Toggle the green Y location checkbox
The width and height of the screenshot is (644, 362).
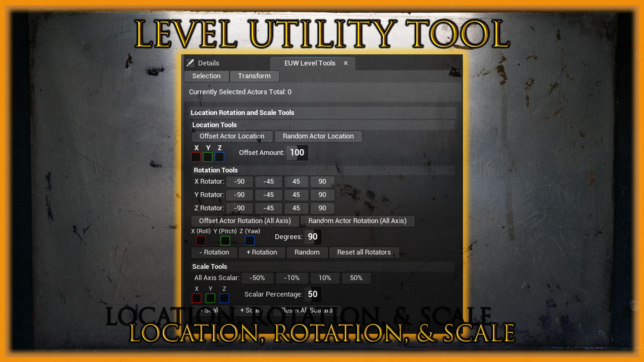coord(208,157)
